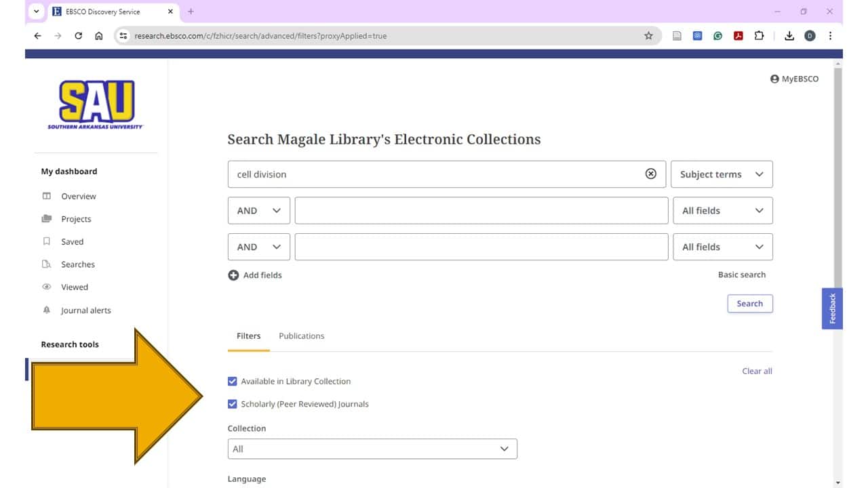Clear the cell division search text
Image resolution: width=868 pixels, height=488 pixels.
650,174
